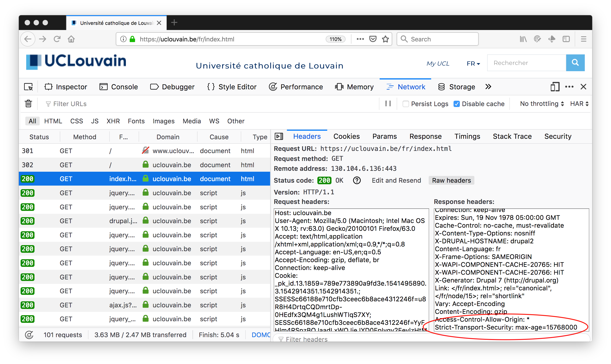Switch to the Inspector panel
The width and height of the screenshot is (611, 364).
[66, 87]
